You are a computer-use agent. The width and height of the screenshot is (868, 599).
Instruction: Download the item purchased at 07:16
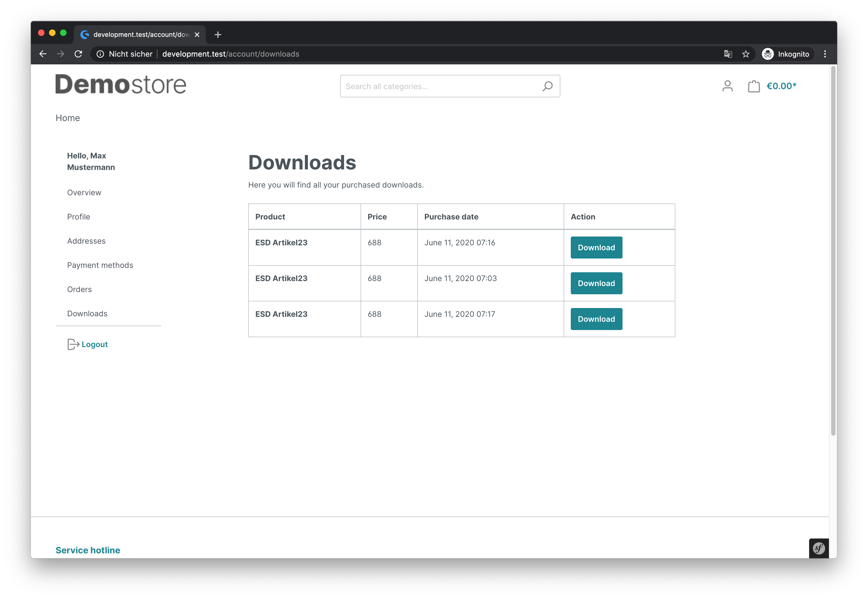pos(596,247)
